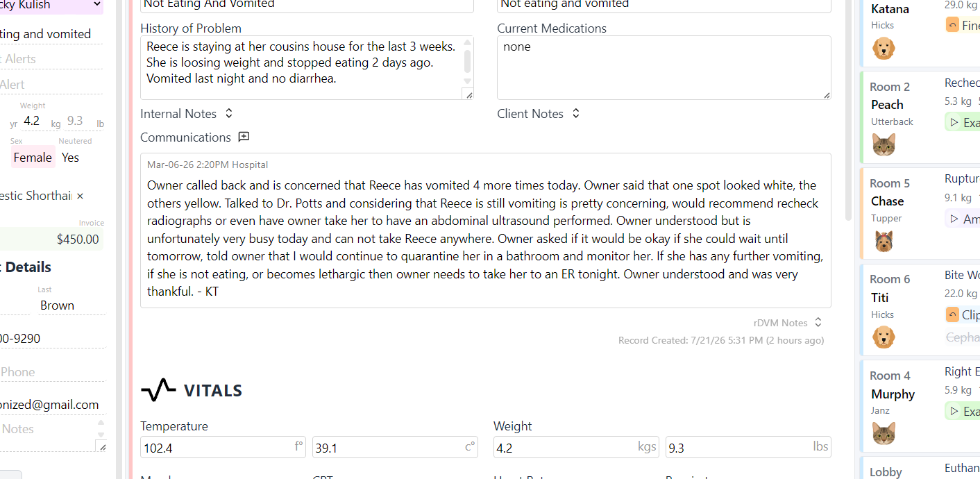Expand the Client Notes section
The image size is (980, 479).
(x=575, y=113)
